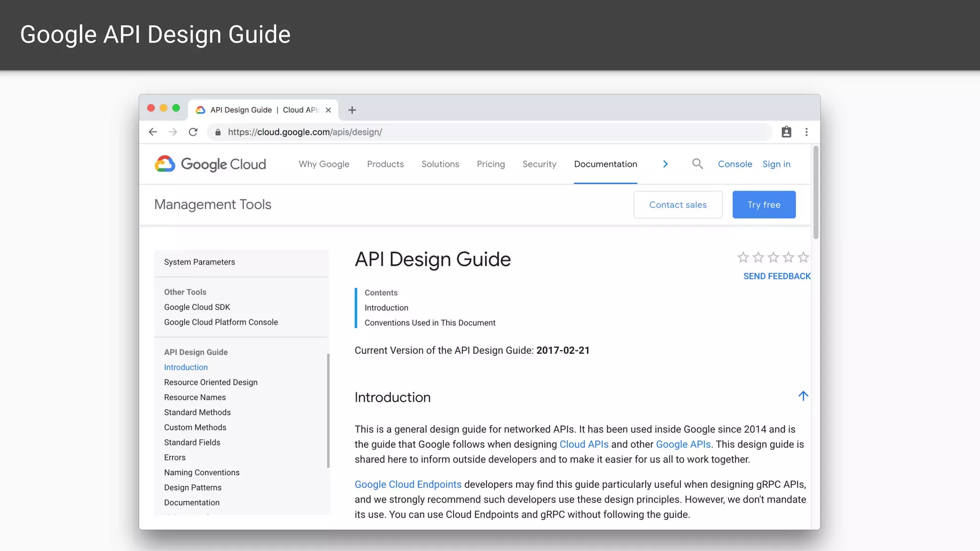Rate page four stars
The height and width of the screenshot is (551, 980).
[x=788, y=258]
